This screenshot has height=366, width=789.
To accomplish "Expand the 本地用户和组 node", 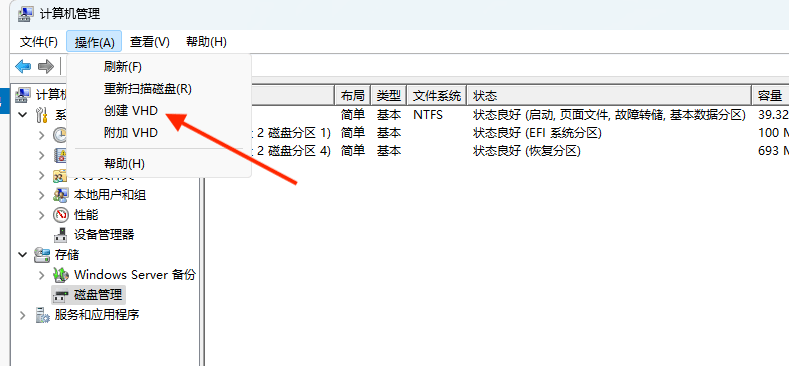I will point(42,195).
